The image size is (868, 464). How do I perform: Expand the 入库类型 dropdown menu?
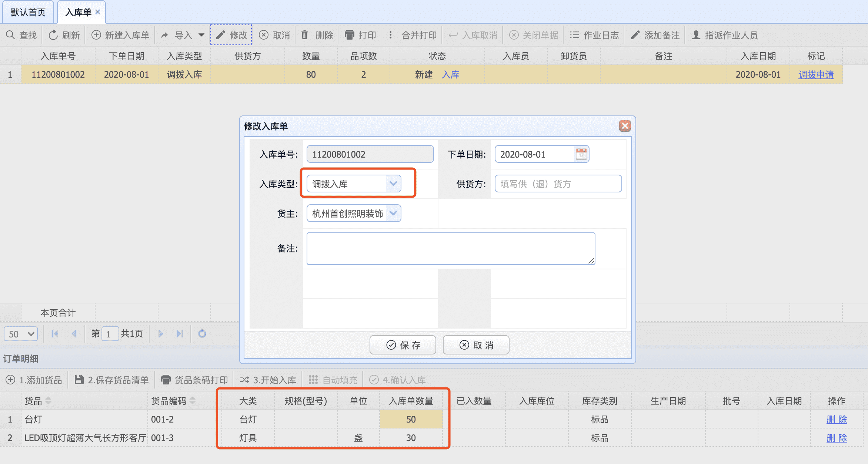point(393,184)
